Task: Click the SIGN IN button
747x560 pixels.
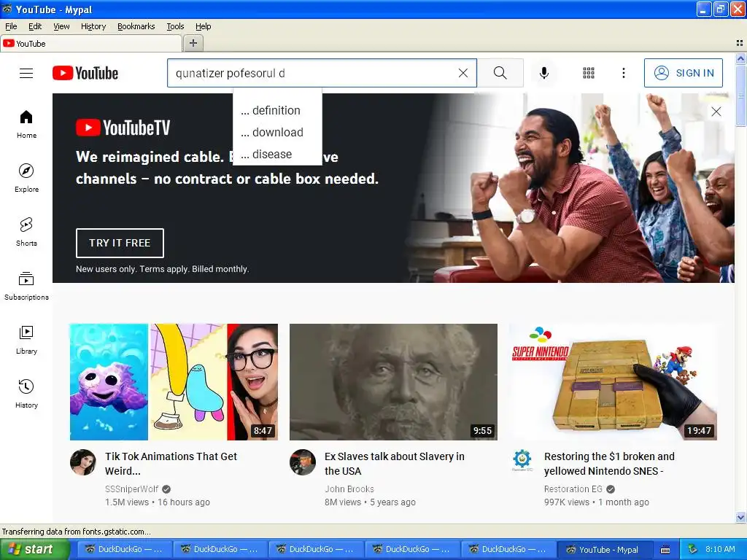Action: [683, 73]
